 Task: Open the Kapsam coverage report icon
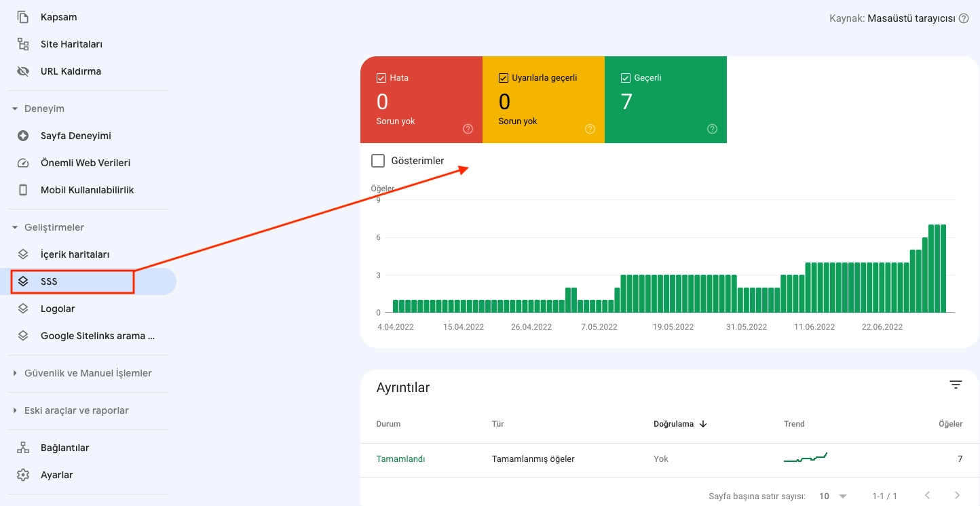pos(22,16)
